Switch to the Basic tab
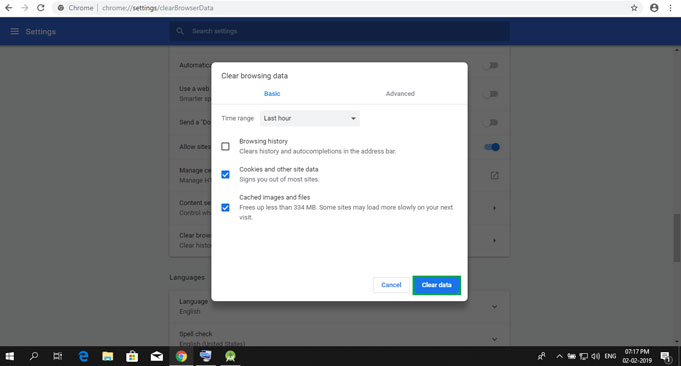Image resolution: width=681 pixels, height=366 pixels. (272, 93)
